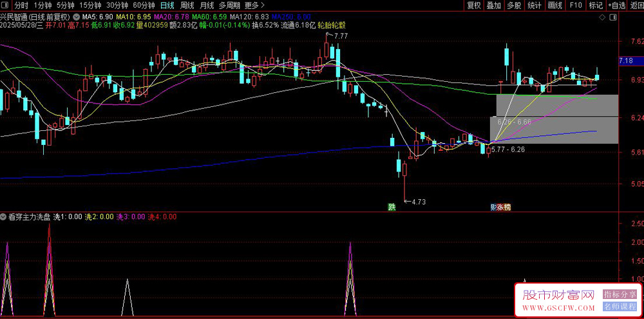Click the 看穿主力洗盘 indicator title
This screenshot has width=644, height=319.
click(x=30, y=217)
